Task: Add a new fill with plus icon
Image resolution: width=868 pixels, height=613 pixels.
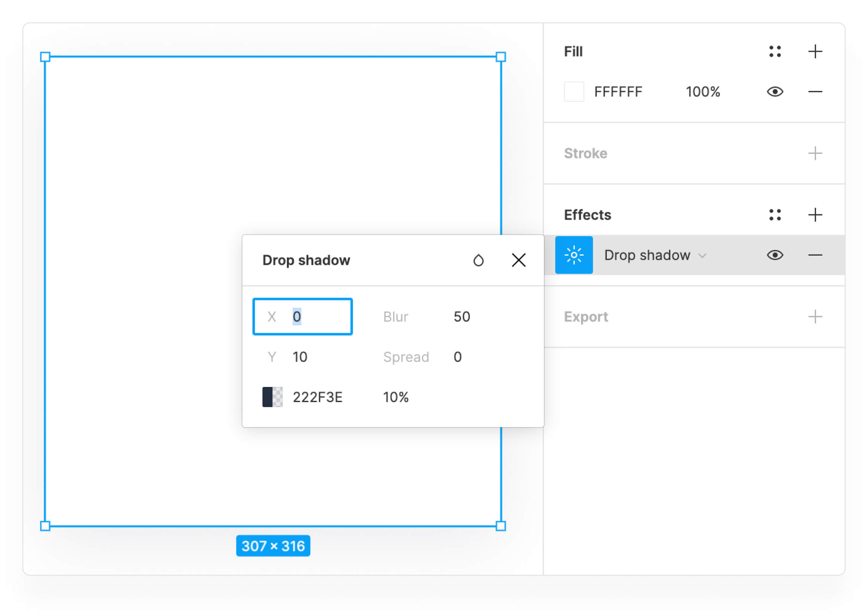Action: (815, 51)
